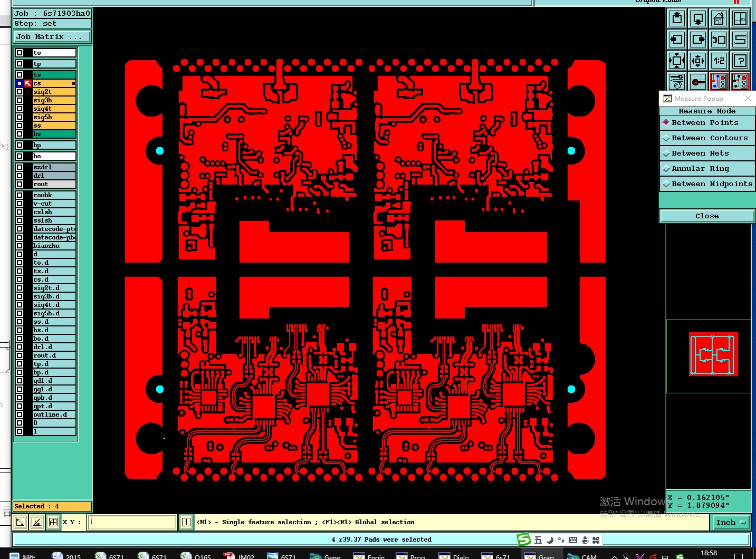Image resolution: width=756 pixels, height=559 pixels.
Task: Click the to layer black color swatch
Action: pos(28,53)
